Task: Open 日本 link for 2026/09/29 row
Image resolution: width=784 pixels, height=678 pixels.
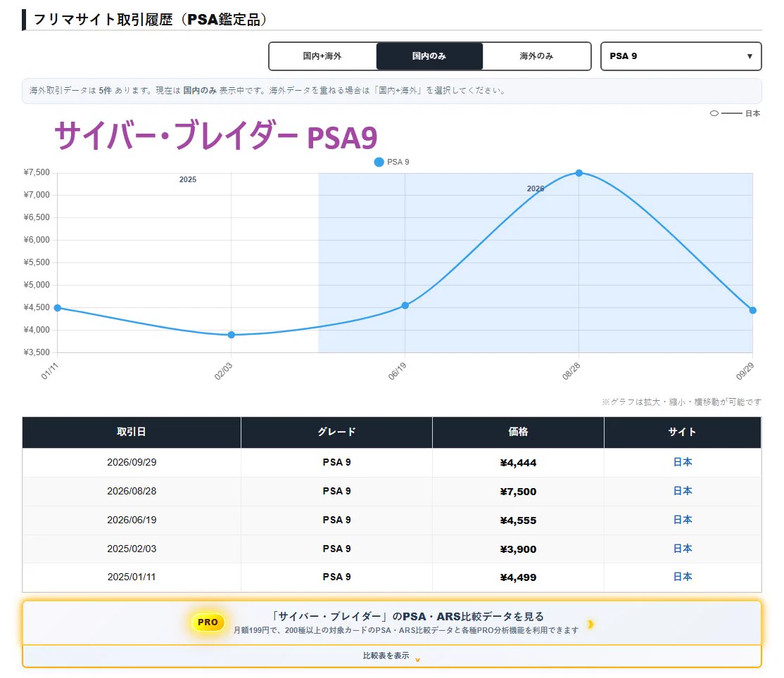Action: (683, 462)
